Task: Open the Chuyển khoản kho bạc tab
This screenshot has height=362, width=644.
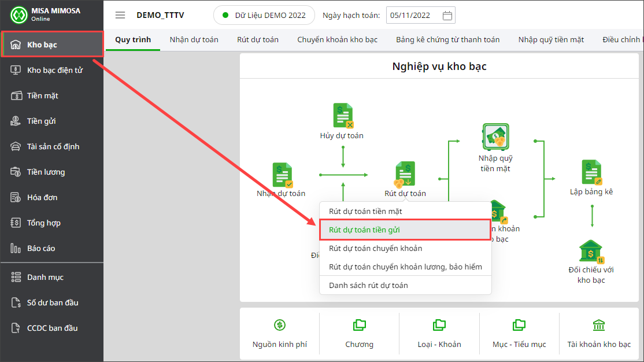Action: click(337, 40)
